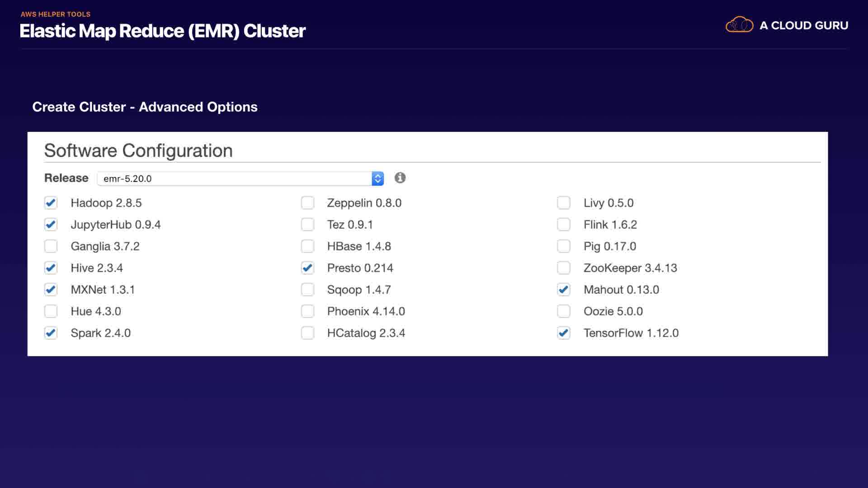
Task: Disable Mahout 0.13.0
Action: click(564, 290)
